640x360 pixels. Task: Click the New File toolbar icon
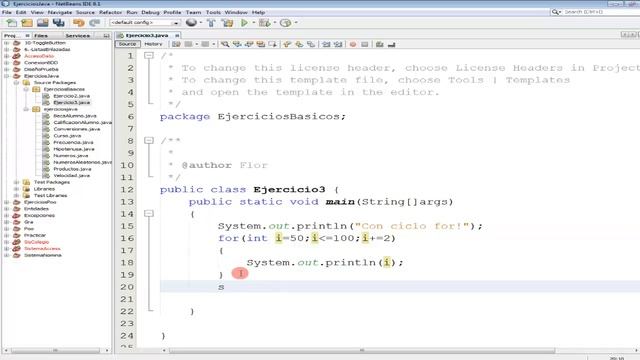click(12, 23)
